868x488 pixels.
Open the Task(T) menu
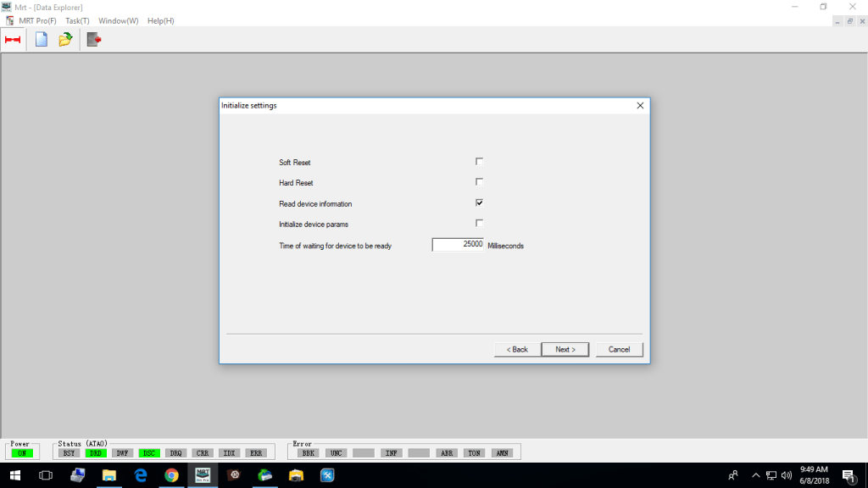(x=77, y=20)
